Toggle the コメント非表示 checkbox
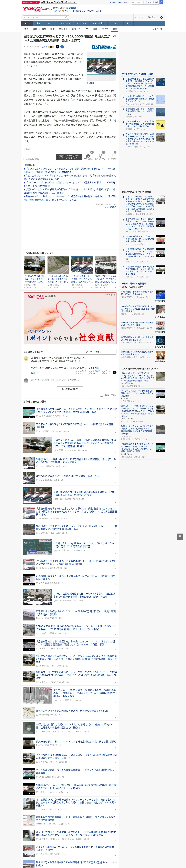 tap(102, 395)
